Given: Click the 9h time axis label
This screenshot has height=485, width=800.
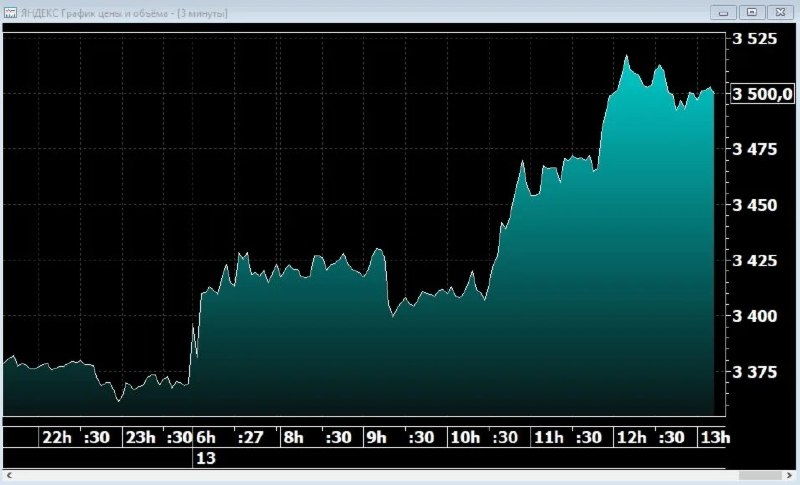Looking at the screenshot, I should coord(377,437).
